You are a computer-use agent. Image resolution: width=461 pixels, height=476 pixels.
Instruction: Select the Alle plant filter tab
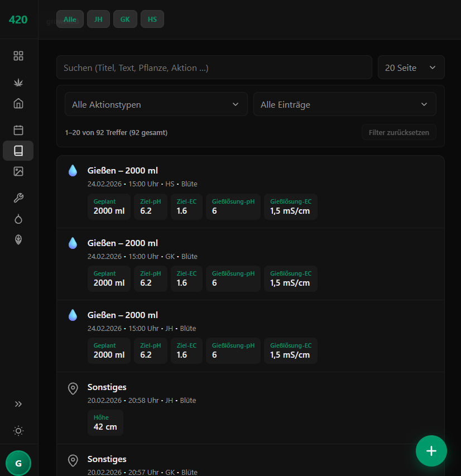(70, 19)
